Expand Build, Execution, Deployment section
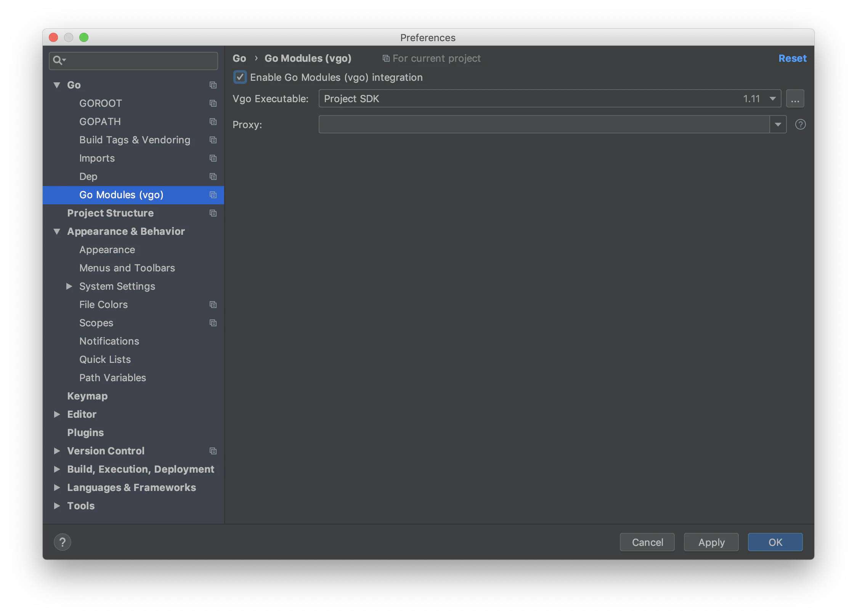The image size is (857, 616). tap(57, 469)
